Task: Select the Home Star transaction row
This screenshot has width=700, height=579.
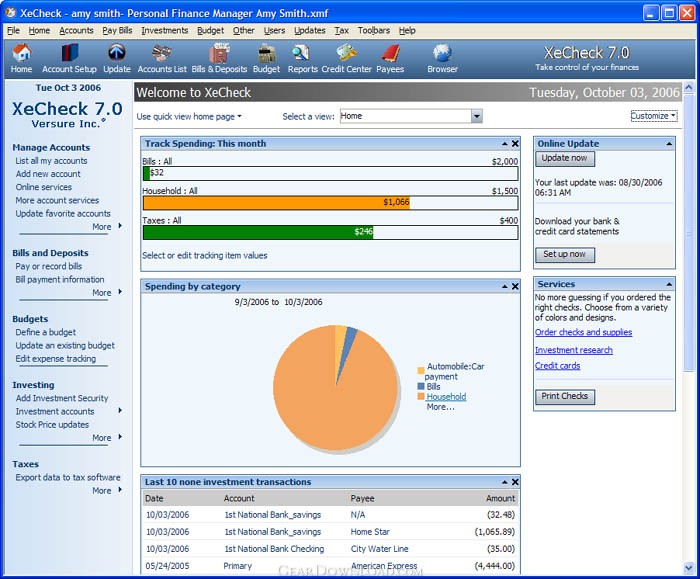Action: [330, 532]
